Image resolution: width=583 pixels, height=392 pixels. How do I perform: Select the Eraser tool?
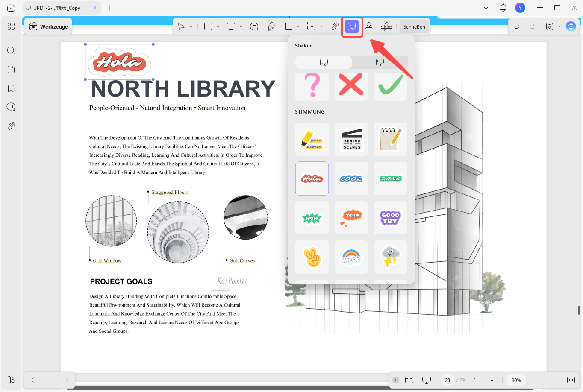271,26
